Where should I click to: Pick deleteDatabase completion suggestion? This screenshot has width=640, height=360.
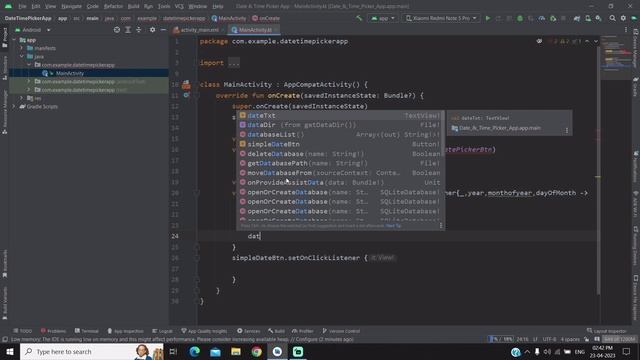tap(341, 154)
